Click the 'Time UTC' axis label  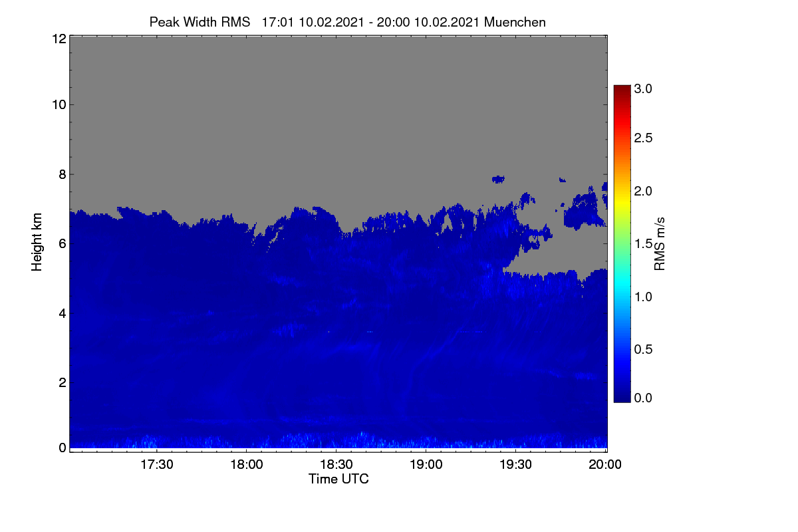pos(338,479)
